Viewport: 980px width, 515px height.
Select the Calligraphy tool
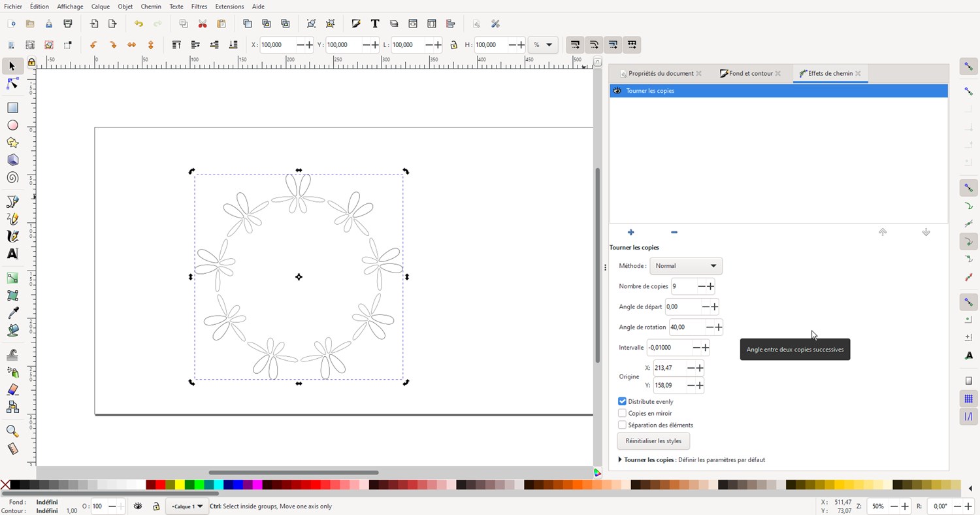pyautogui.click(x=12, y=236)
